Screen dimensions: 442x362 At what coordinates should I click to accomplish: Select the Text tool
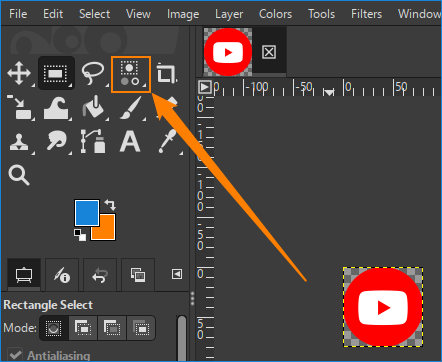point(130,142)
